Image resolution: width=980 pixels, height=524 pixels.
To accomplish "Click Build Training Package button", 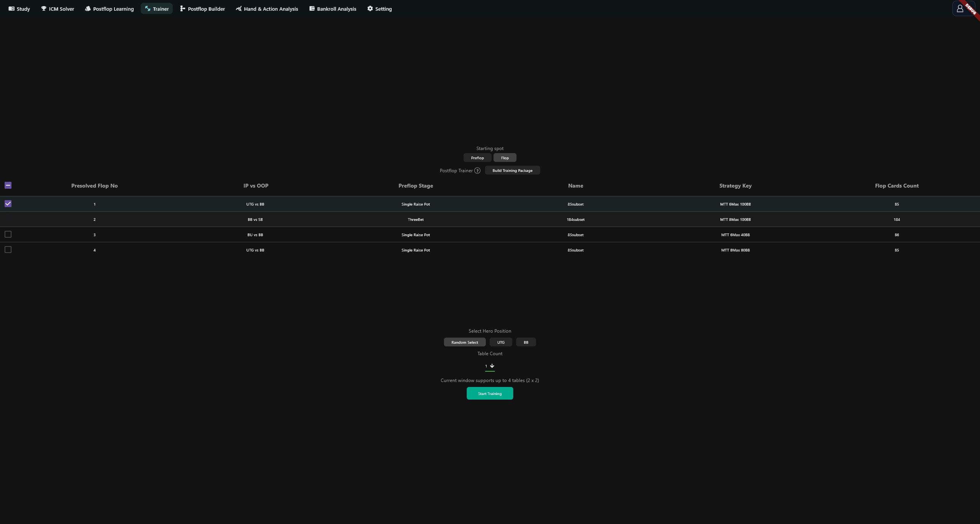I will [512, 170].
